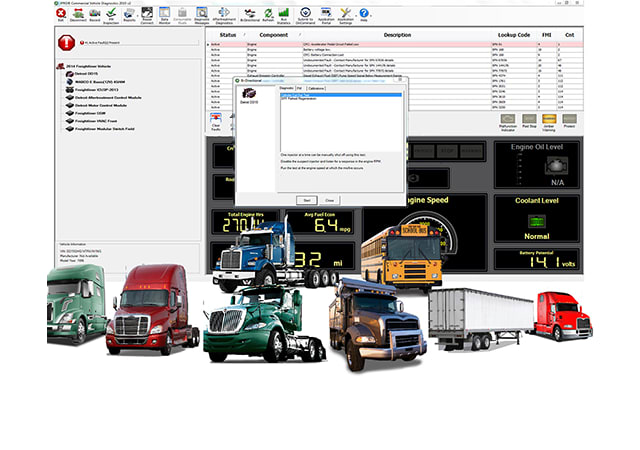The image size is (640, 450).
Task: Select Detroit Motor Control Module item
Action: coord(101,105)
